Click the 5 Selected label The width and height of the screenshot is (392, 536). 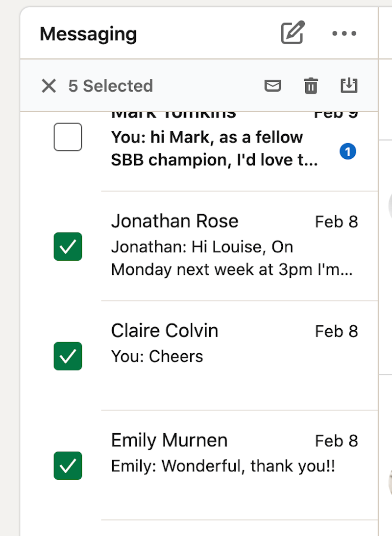pos(111,86)
